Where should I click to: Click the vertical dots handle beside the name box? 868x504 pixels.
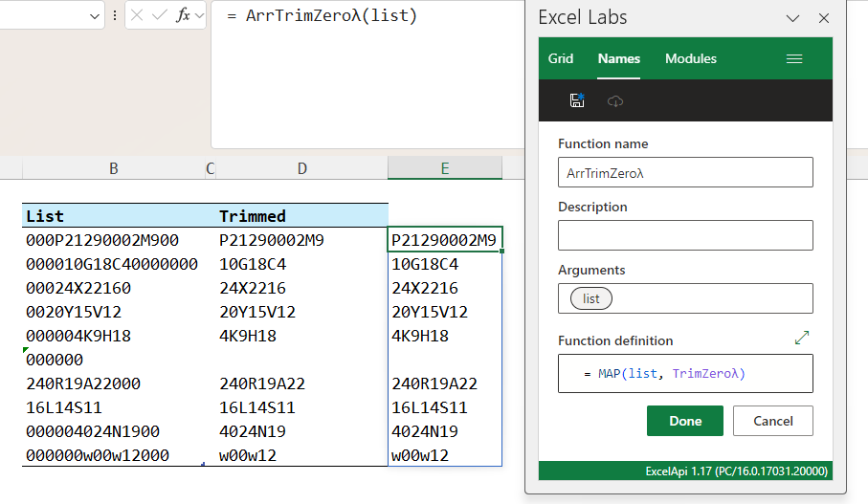pyautogui.click(x=115, y=15)
